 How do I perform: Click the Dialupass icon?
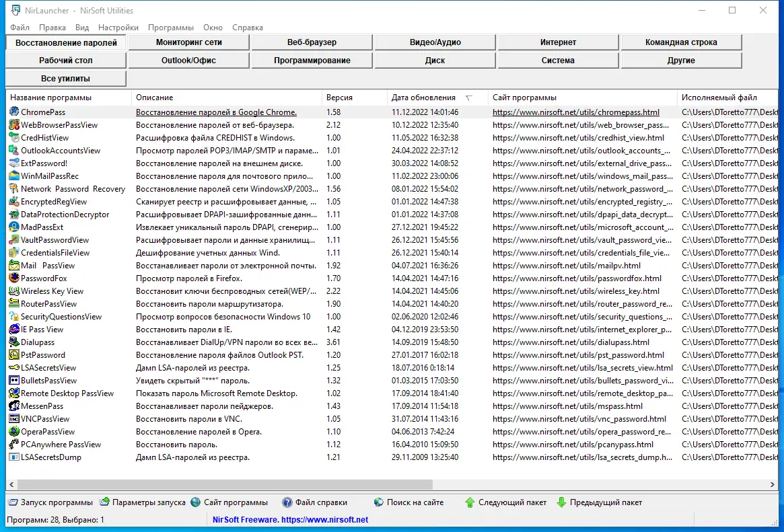point(14,342)
